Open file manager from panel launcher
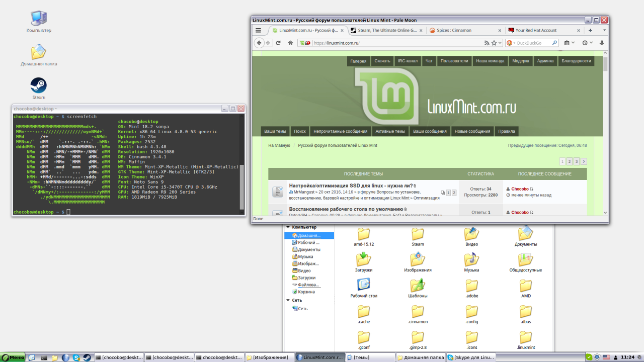The height and width of the screenshot is (362, 644). [x=55, y=357]
